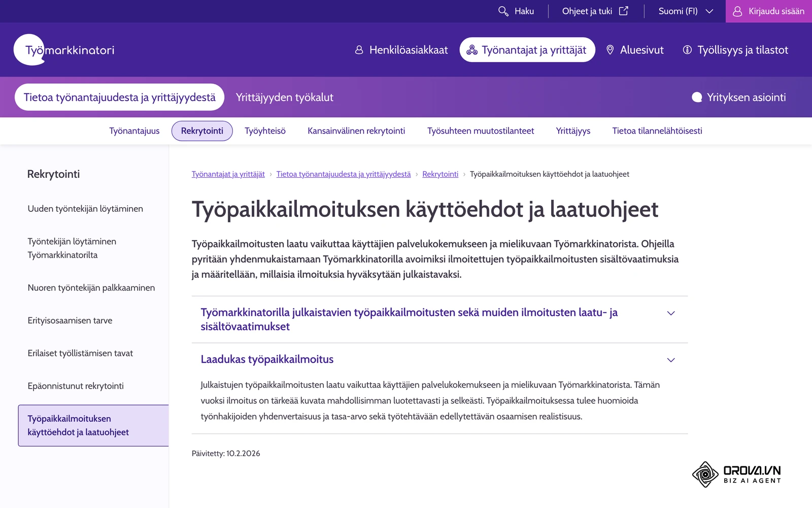This screenshot has width=812, height=508.
Task: Open Tietoa tilannelähtöisesti tab
Action: [657, 131]
